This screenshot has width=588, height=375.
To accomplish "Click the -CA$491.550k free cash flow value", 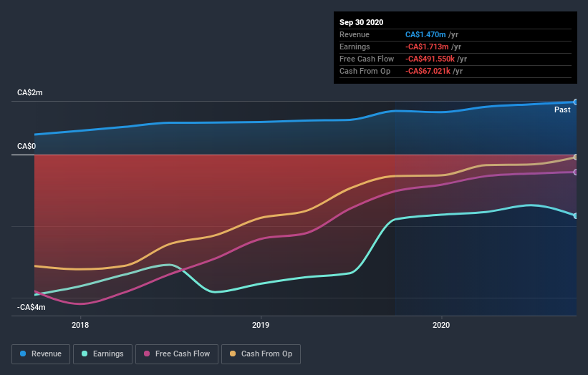I will (x=430, y=59).
